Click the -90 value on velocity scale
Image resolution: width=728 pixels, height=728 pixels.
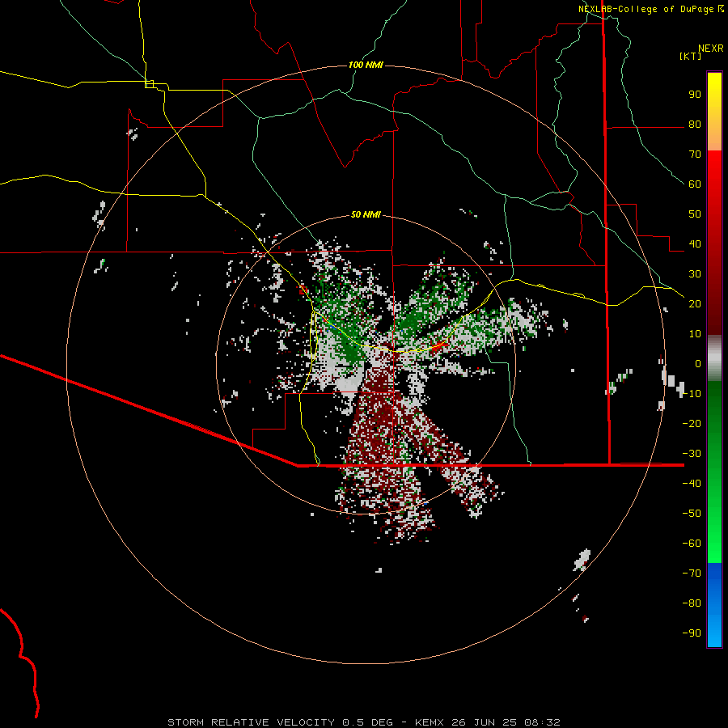[692, 633]
